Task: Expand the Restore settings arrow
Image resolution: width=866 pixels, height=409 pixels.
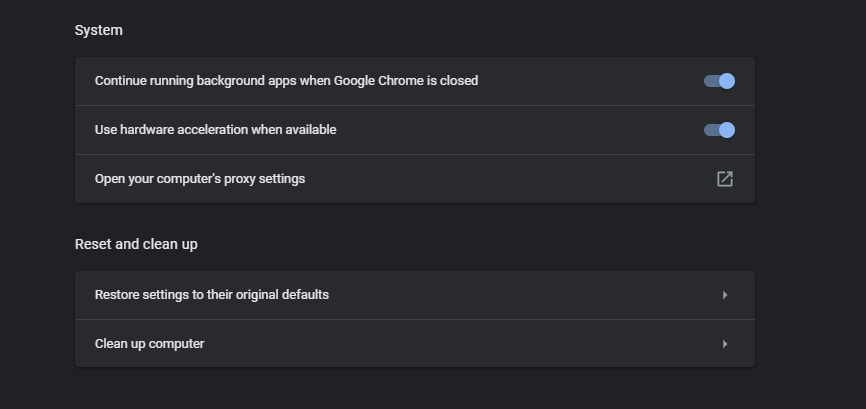Action: [725, 295]
